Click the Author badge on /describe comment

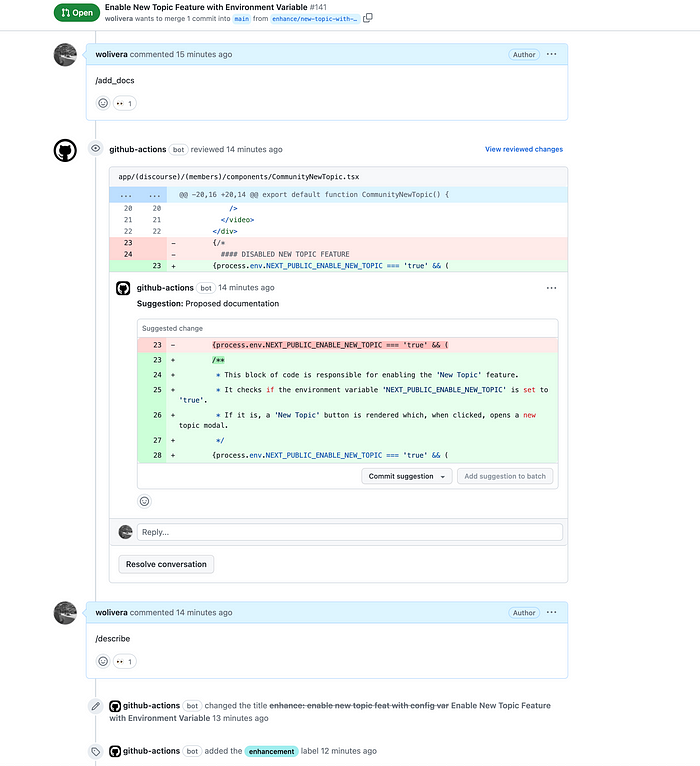pos(524,613)
